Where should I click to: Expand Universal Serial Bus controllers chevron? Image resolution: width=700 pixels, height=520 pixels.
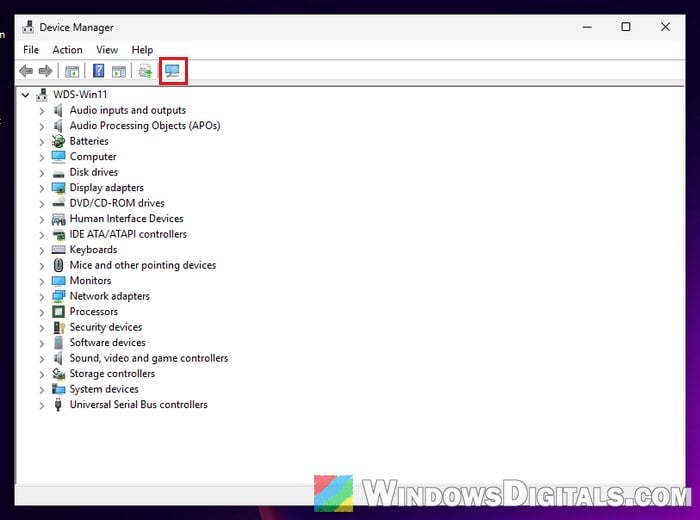click(42, 405)
